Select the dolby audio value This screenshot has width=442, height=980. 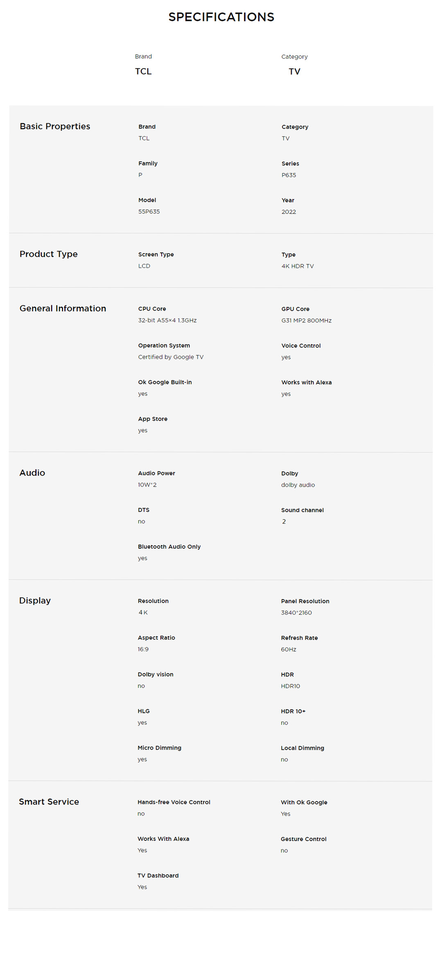298,485
